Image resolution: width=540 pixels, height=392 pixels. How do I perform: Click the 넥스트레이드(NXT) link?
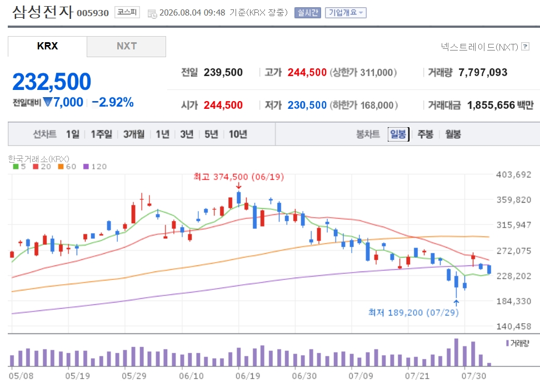pyautogui.click(x=479, y=47)
